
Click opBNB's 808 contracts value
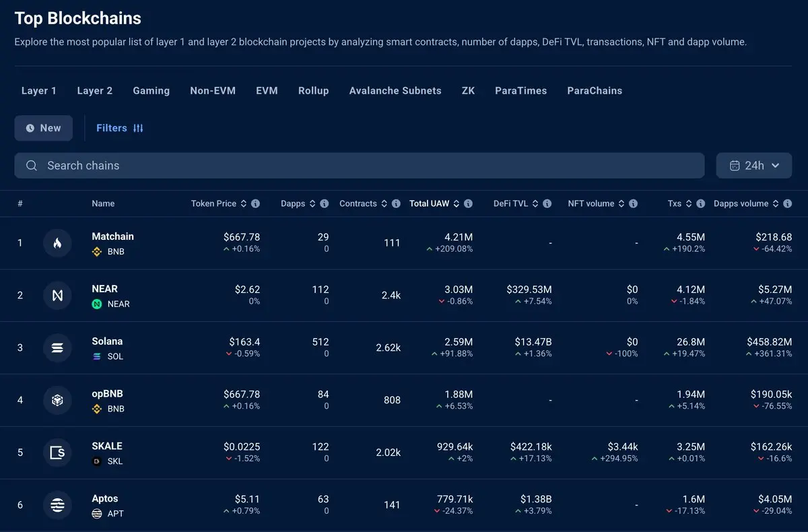[x=392, y=400]
